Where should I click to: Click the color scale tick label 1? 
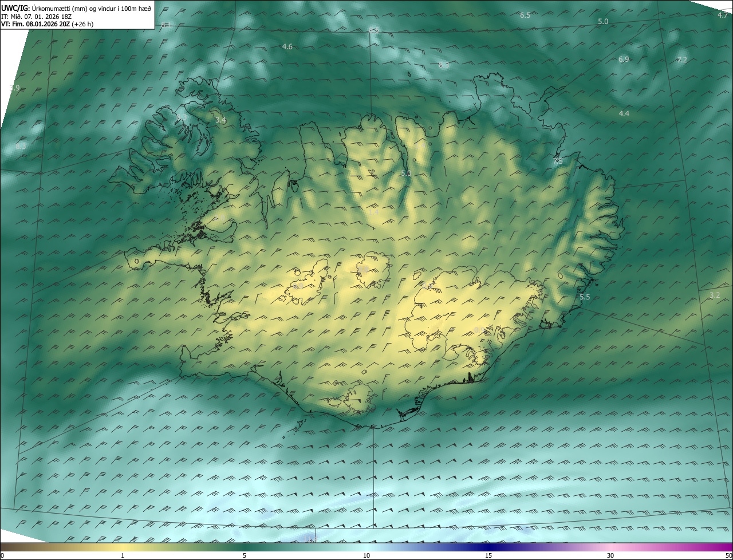[123, 555]
